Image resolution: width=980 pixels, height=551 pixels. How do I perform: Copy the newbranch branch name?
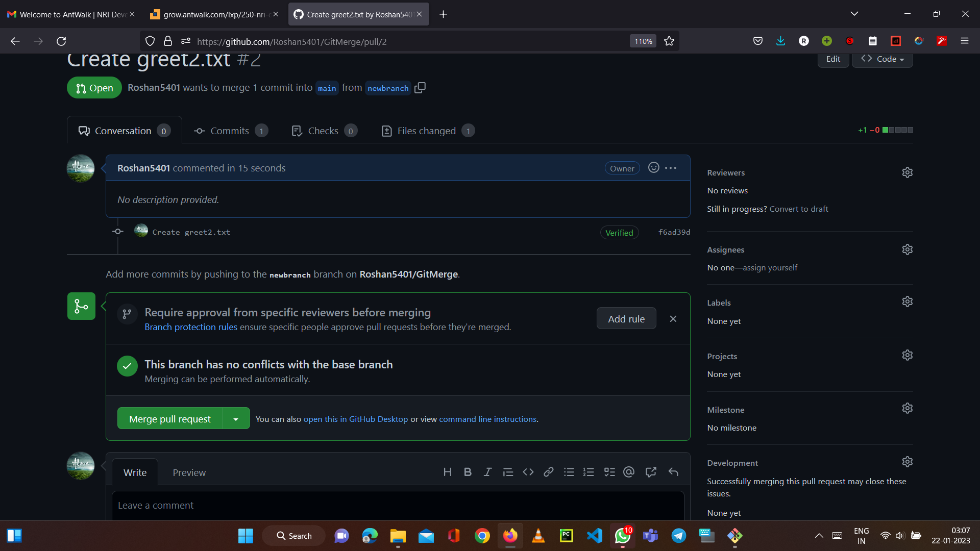[x=420, y=88]
